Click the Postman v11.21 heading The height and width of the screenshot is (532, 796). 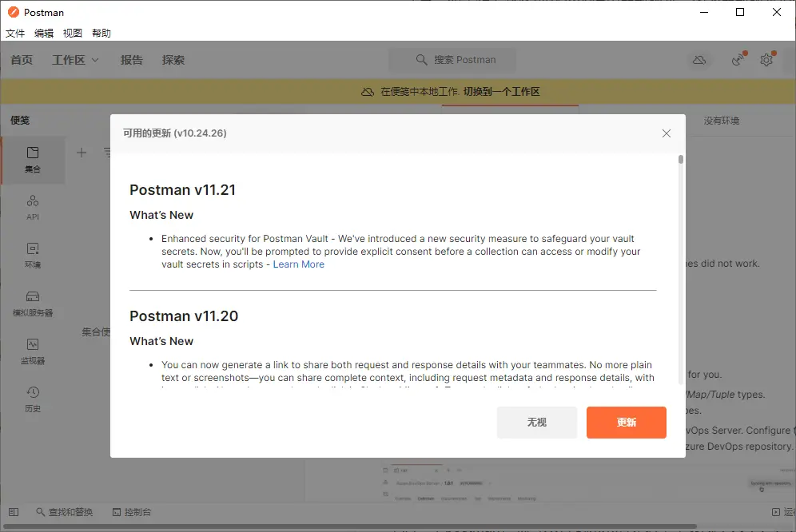pos(183,190)
